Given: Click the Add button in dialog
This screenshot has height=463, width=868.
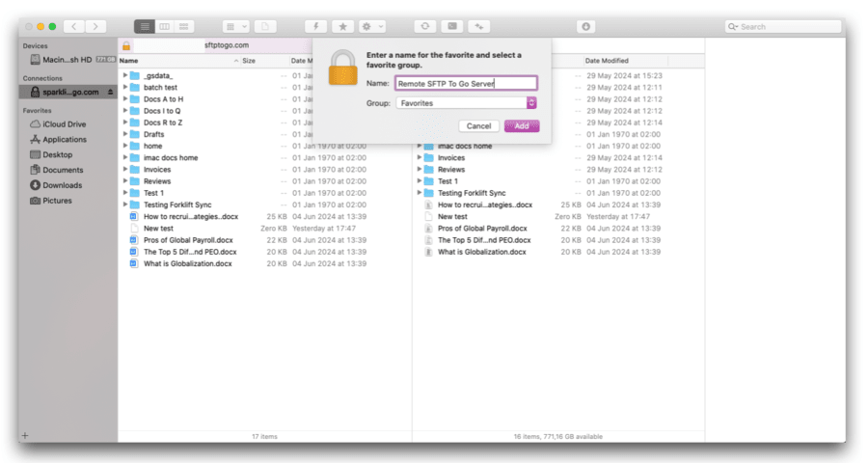Looking at the screenshot, I should (522, 125).
